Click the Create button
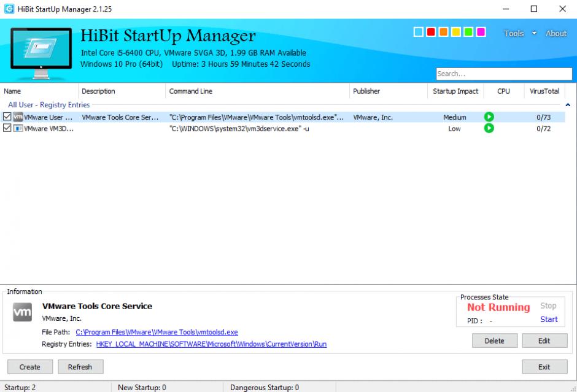This screenshot has width=577, height=392. (x=30, y=367)
